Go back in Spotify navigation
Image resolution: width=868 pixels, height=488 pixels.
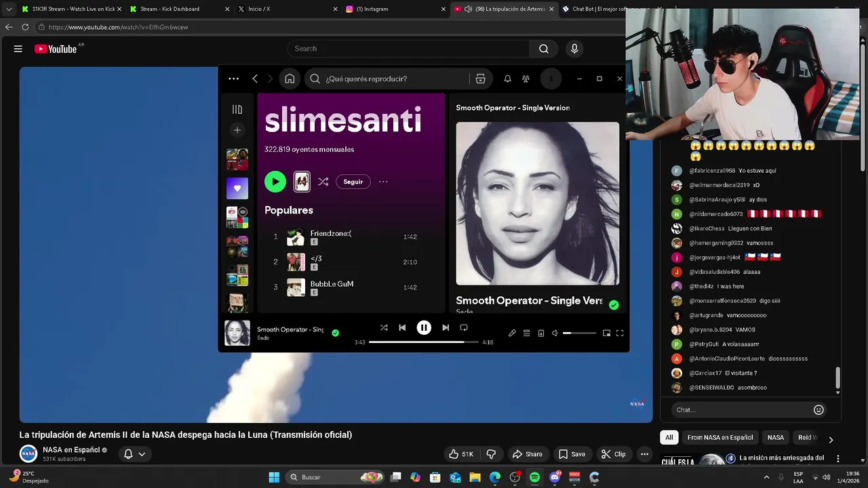pyautogui.click(x=255, y=79)
